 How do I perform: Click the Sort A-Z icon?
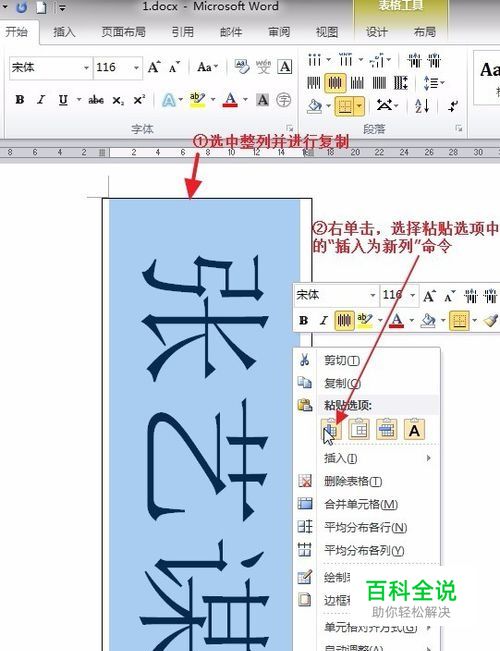point(422,106)
